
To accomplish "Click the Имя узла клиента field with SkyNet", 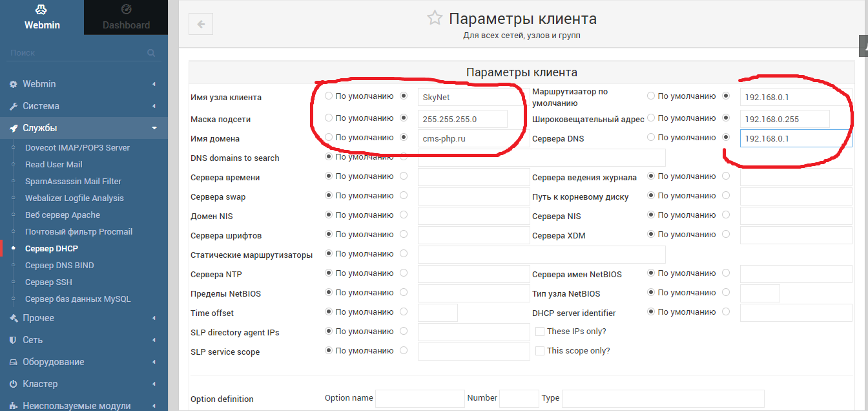I will [x=474, y=98].
